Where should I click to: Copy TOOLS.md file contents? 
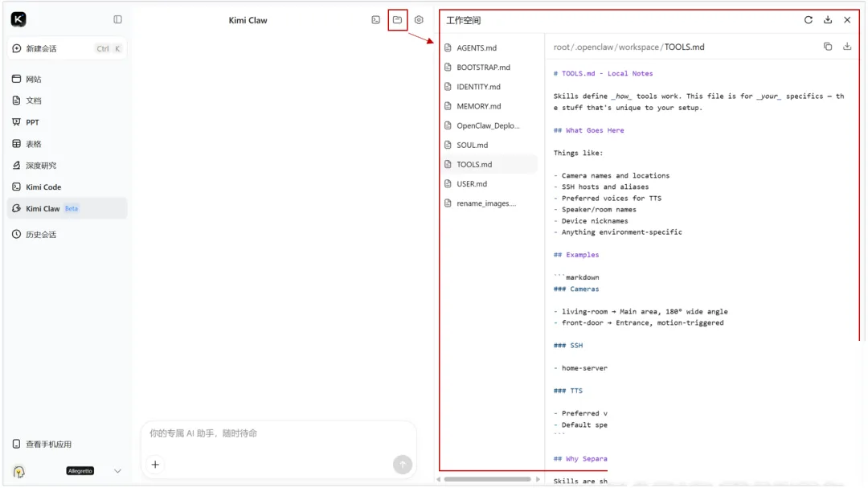(828, 47)
